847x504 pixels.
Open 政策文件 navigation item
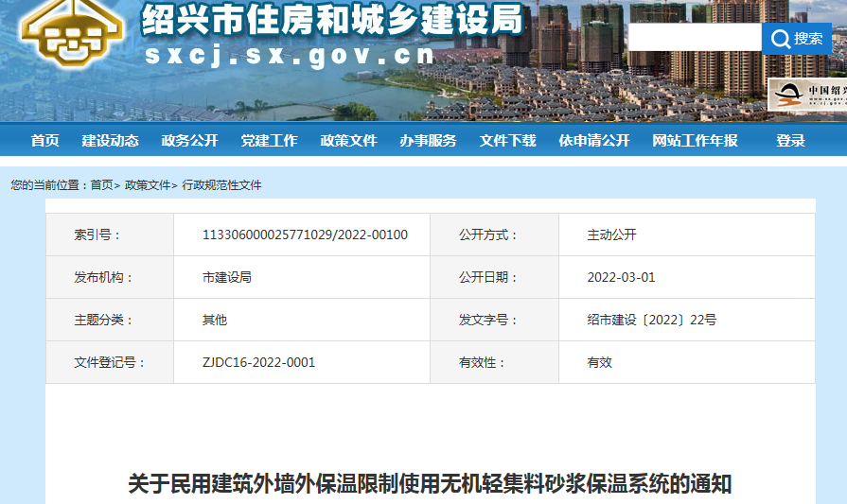348,140
